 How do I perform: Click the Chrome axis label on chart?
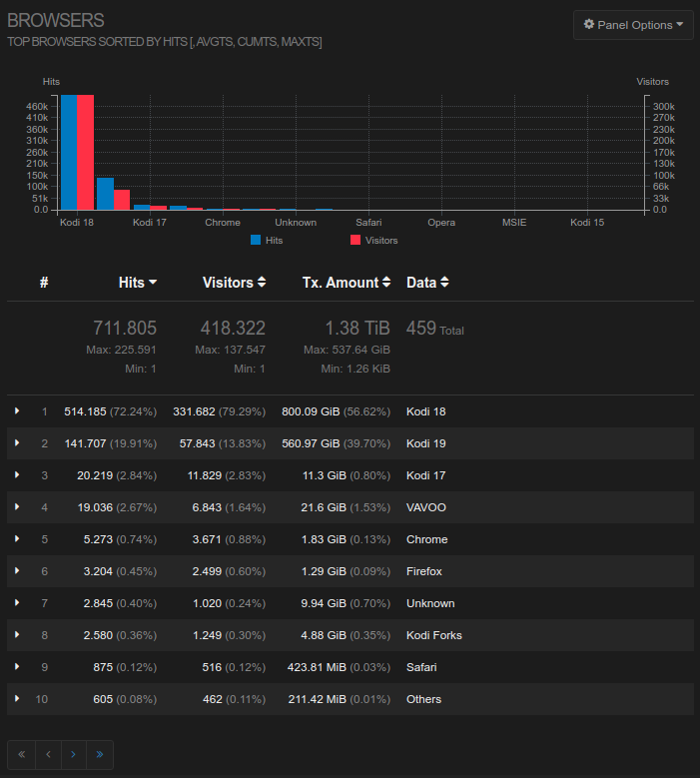coord(223,223)
